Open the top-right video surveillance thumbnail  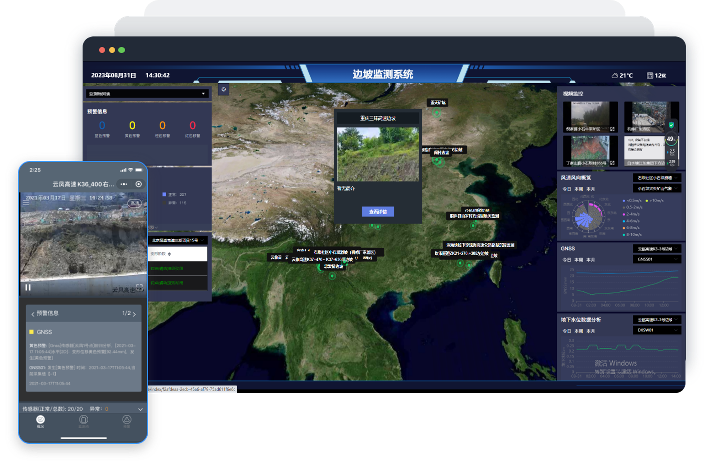click(x=651, y=117)
